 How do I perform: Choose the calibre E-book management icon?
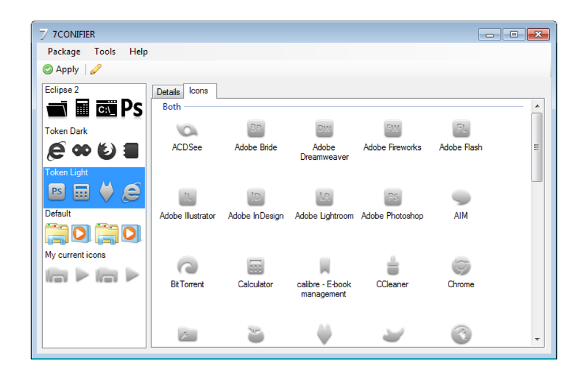325,265
